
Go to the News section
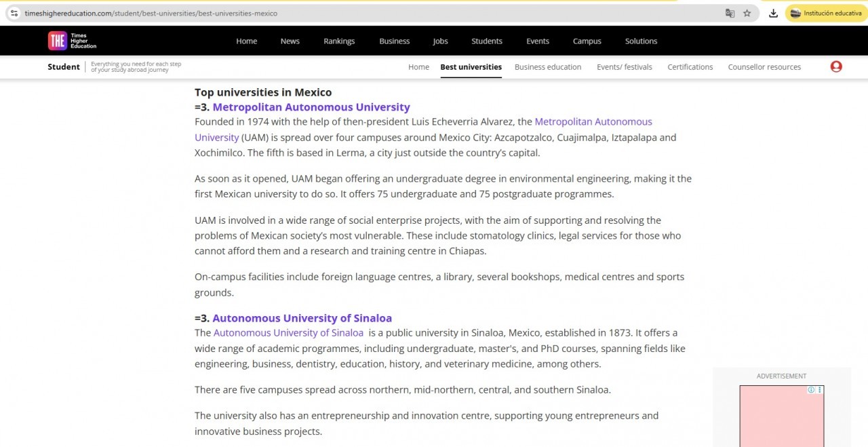[x=290, y=41]
